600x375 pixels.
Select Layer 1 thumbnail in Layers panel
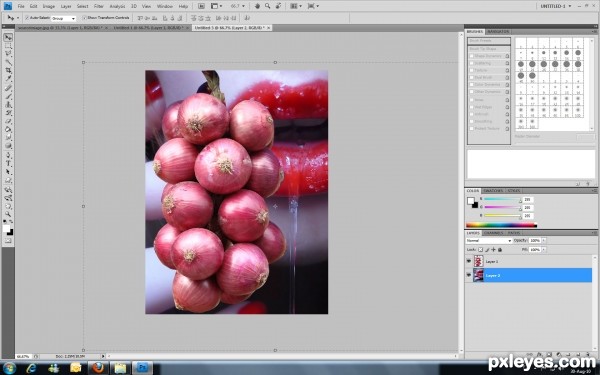(x=478, y=261)
